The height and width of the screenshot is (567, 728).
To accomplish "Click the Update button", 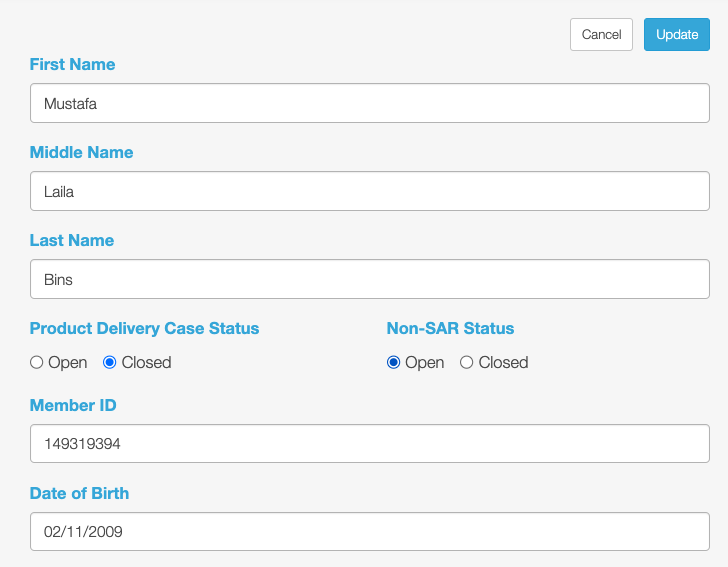I will click(x=676, y=34).
